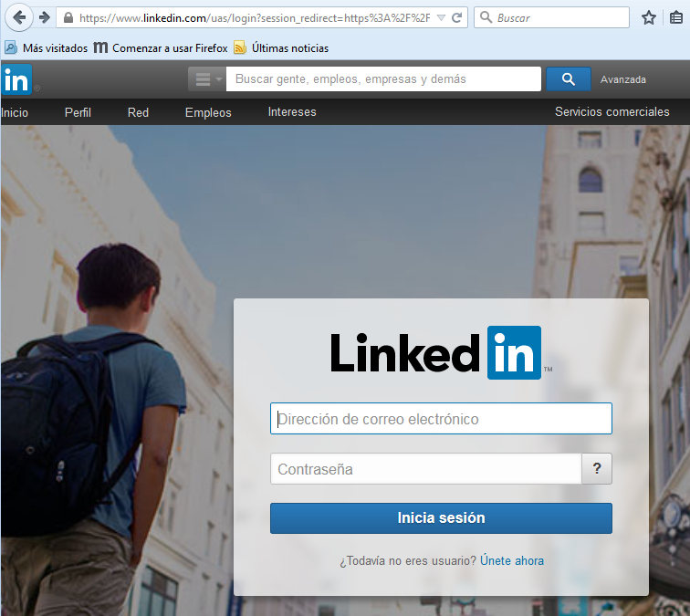This screenshot has width=690, height=616.
Task: Click the small LinkedIn logo in header
Action: coord(16,79)
